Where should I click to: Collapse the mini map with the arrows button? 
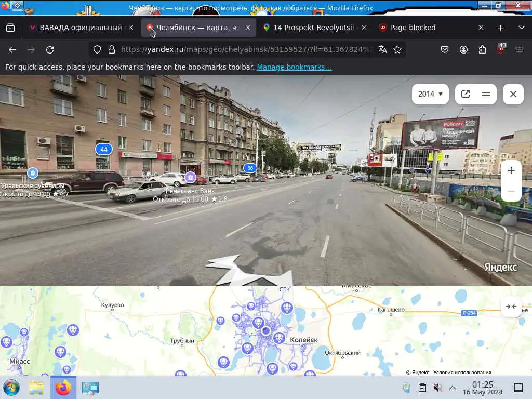click(511, 307)
